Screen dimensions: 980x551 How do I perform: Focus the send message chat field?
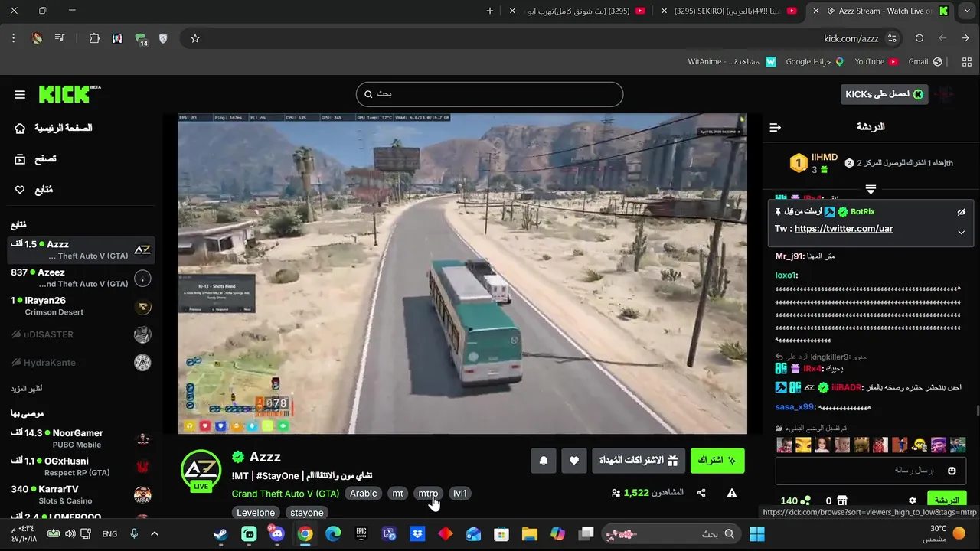[871, 471]
